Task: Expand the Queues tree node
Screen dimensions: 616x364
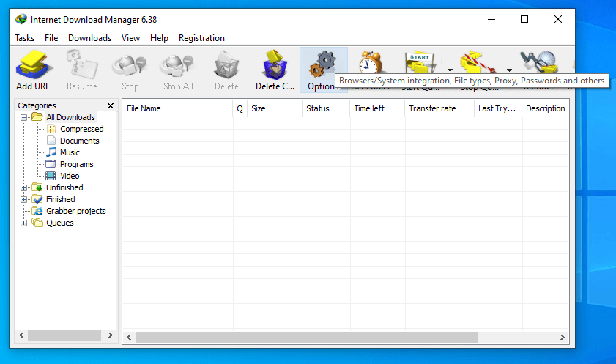Action: pyautogui.click(x=24, y=223)
